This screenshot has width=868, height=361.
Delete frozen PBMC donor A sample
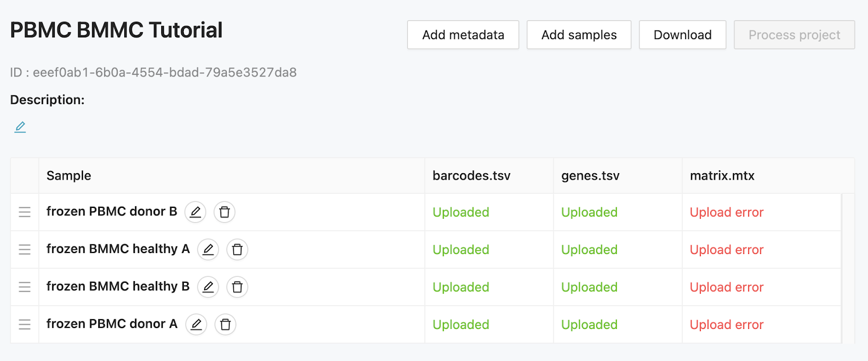click(x=226, y=324)
